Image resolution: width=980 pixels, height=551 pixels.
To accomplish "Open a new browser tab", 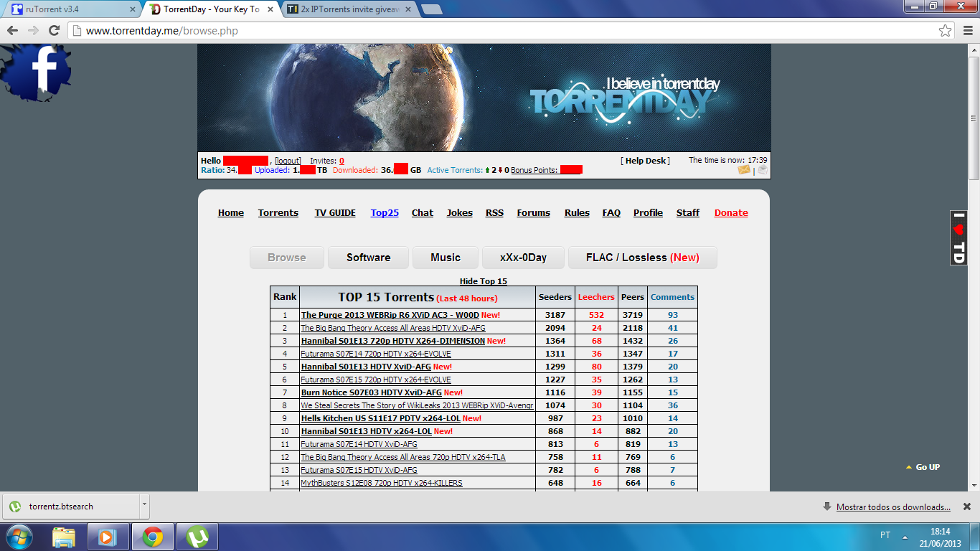I will pos(431,9).
